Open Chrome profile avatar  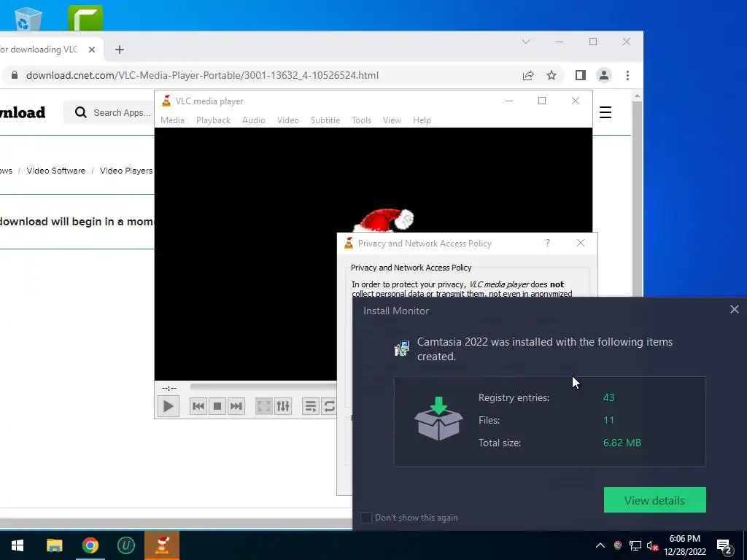pos(603,75)
